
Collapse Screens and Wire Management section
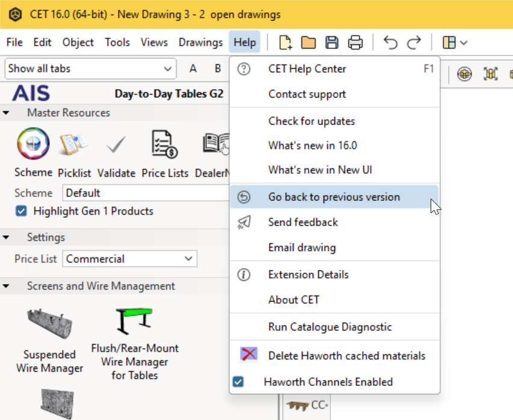[6, 287]
